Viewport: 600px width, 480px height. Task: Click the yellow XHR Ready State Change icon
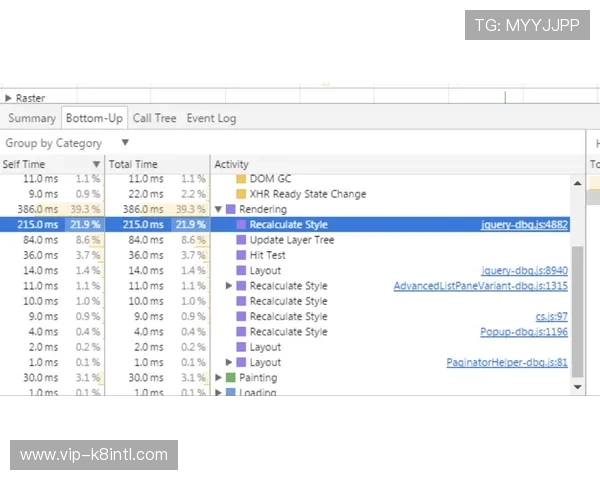pos(241,194)
